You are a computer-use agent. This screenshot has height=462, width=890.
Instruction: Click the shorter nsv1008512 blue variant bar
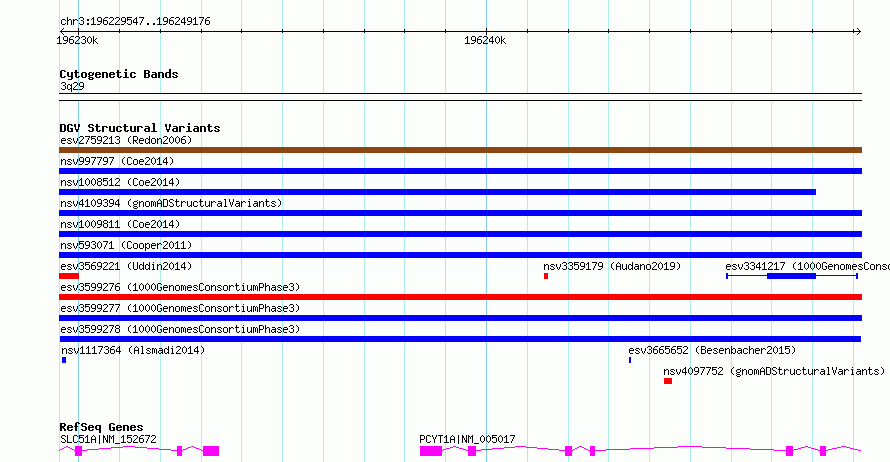[x=438, y=192]
